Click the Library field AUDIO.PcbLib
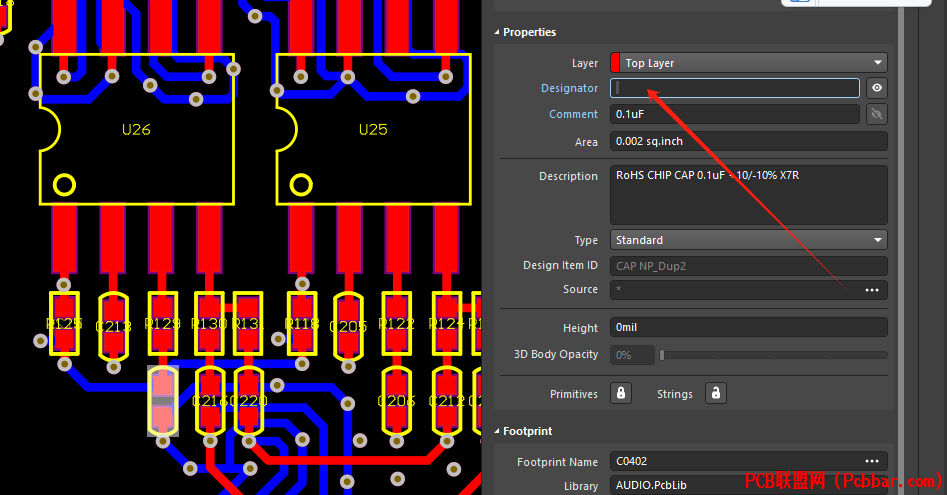 coord(748,485)
